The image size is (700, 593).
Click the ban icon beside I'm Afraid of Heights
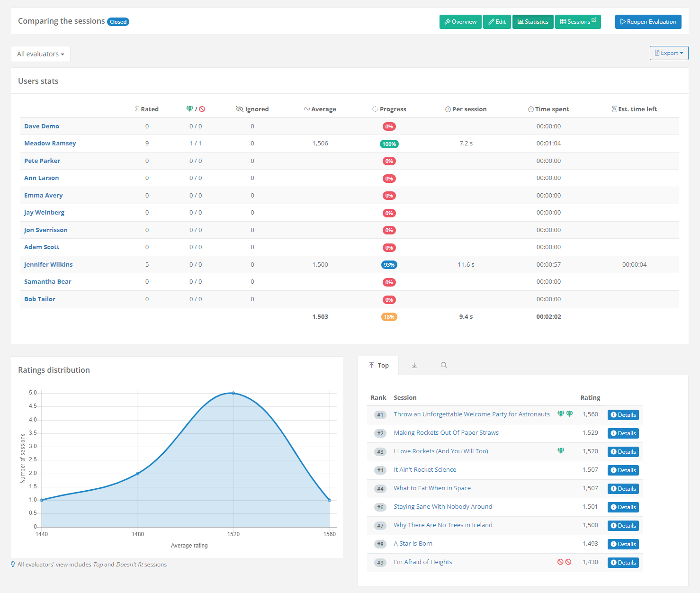[x=560, y=562]
